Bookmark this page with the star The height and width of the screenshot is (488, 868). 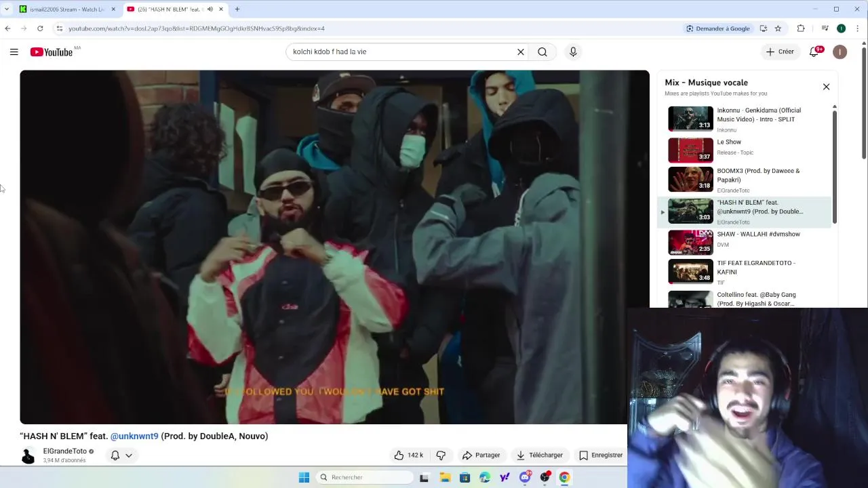[778, 28]
